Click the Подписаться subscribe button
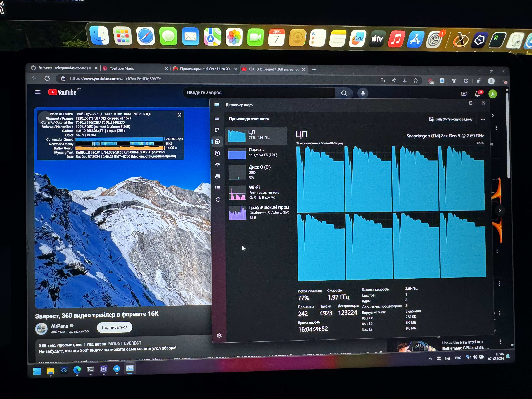The height and width of the screenshot is (399, 532). coord(115,327)
